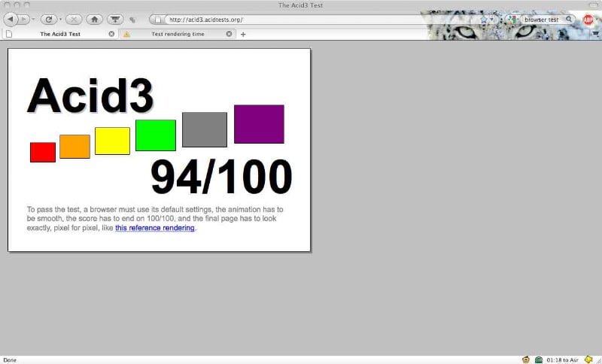This screenshot has height=364, width=602.
Task: Go to the Home page
Action: pyautogui.click(x=94, y=20)
